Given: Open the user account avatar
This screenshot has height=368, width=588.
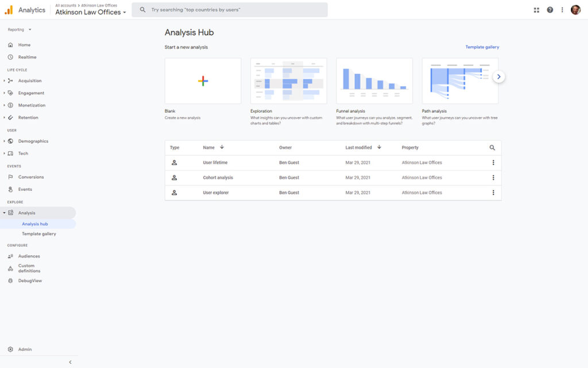Looking at the screenshot, I should pos(575,10).
